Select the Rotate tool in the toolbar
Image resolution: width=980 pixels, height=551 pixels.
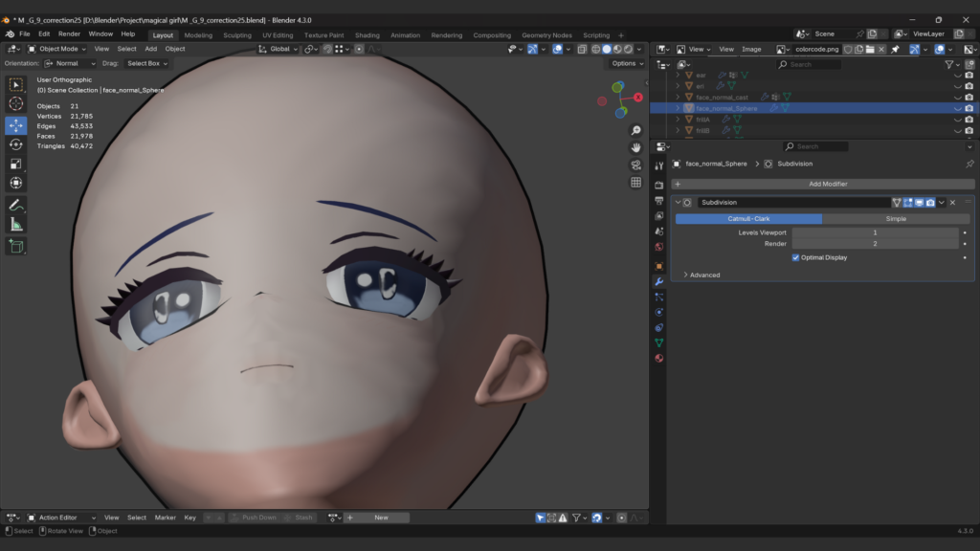(15, 144)
